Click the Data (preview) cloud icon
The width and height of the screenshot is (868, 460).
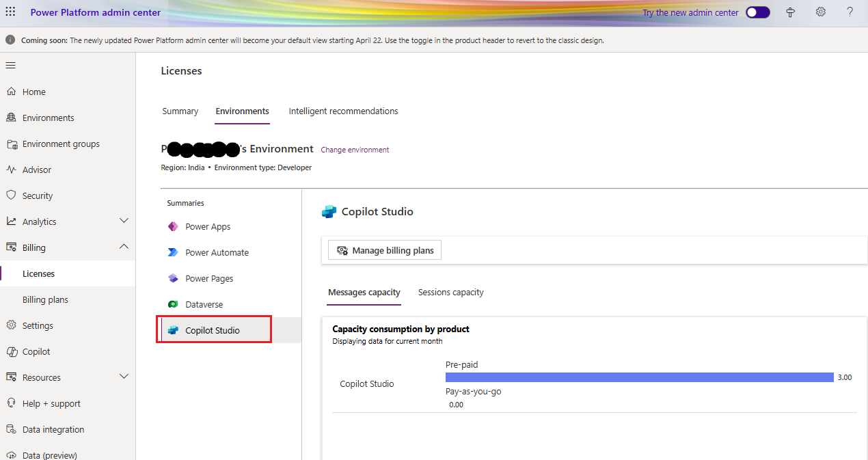[11, 455]
